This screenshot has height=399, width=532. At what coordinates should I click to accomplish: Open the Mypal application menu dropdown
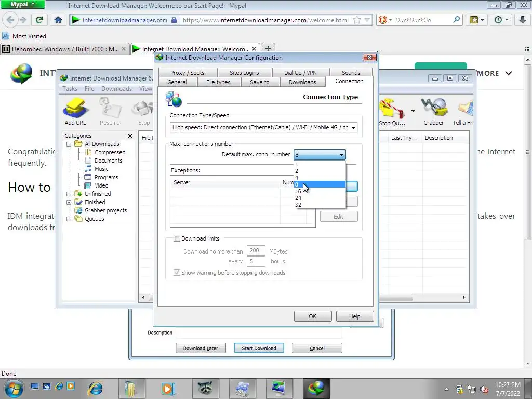(x=22, y=4)
